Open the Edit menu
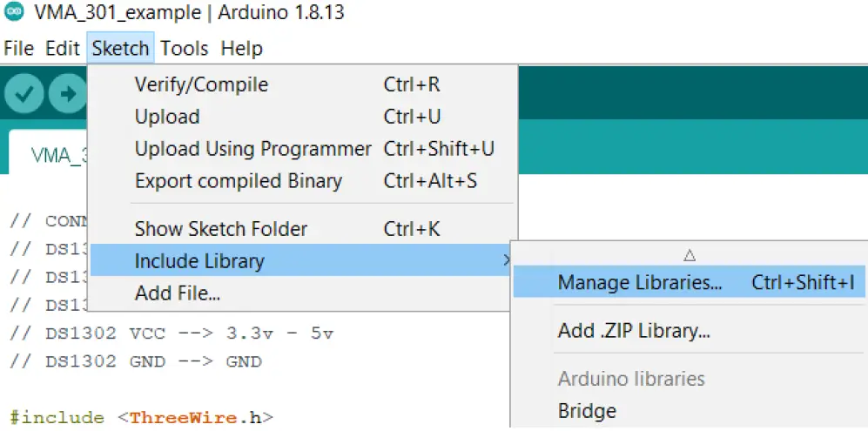 coord(62,48)
